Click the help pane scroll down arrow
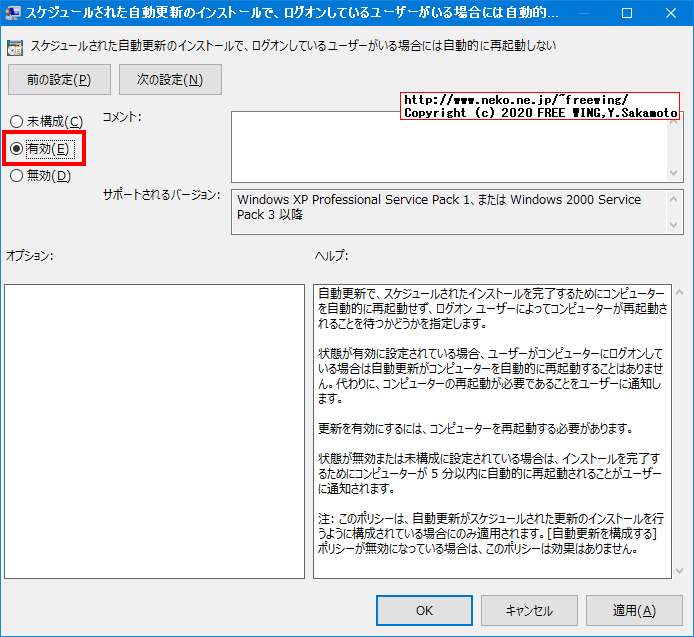This screenshot has width=694, height=637. (679, 571)
